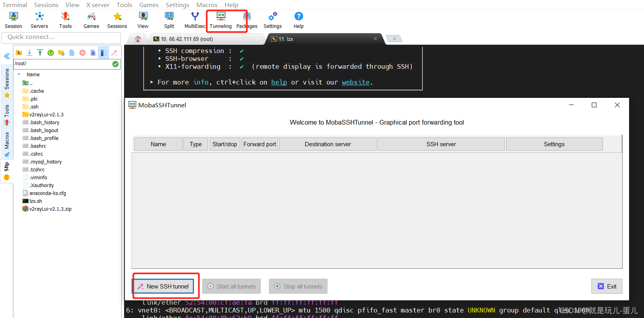Click the Destination server column header
The width and height of the screenshot is (644, 318).
pyautogui.click(x=328, y=144)
